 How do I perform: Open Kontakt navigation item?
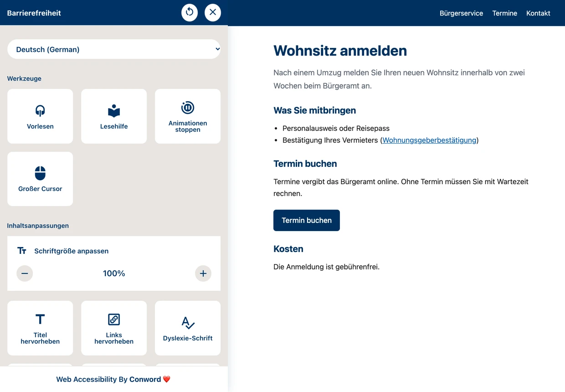[538, 13]
